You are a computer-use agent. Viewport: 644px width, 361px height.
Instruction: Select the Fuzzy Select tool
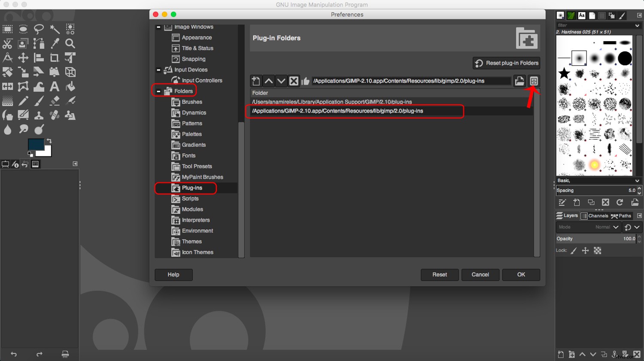[x=54, y=29]
